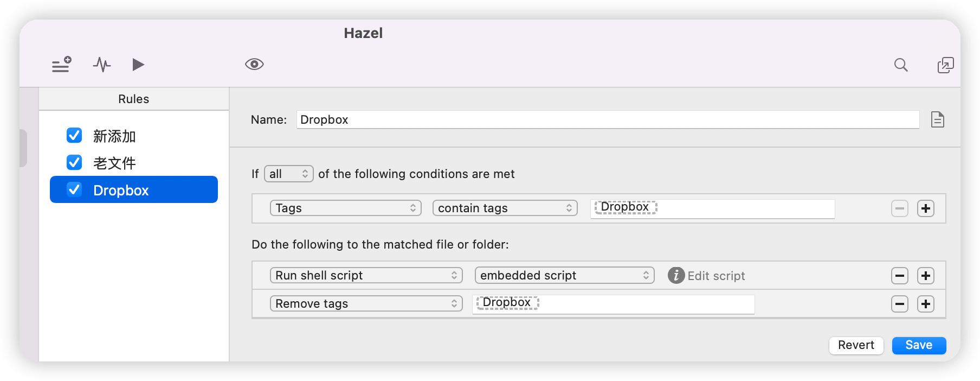The height and width of the screenshot is (381, 980).
Task: Disable the 老文件 rule checkbox
Action: click(74, 162)
